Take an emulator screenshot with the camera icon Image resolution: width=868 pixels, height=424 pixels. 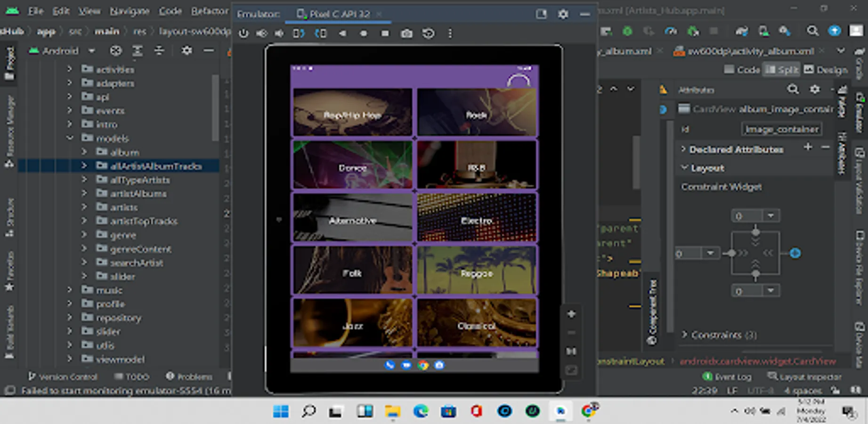(406, 33)
